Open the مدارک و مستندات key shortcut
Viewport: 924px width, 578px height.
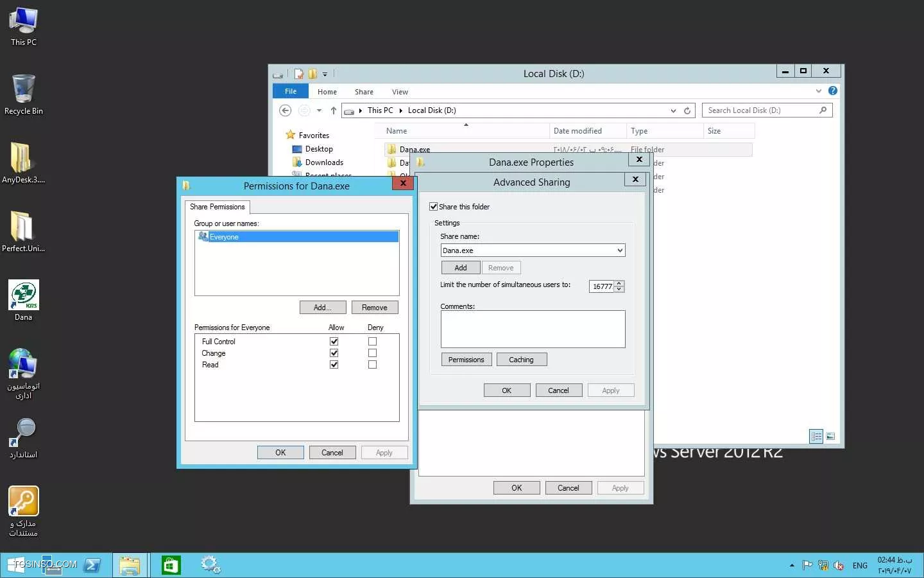click(x=24, y=511)
